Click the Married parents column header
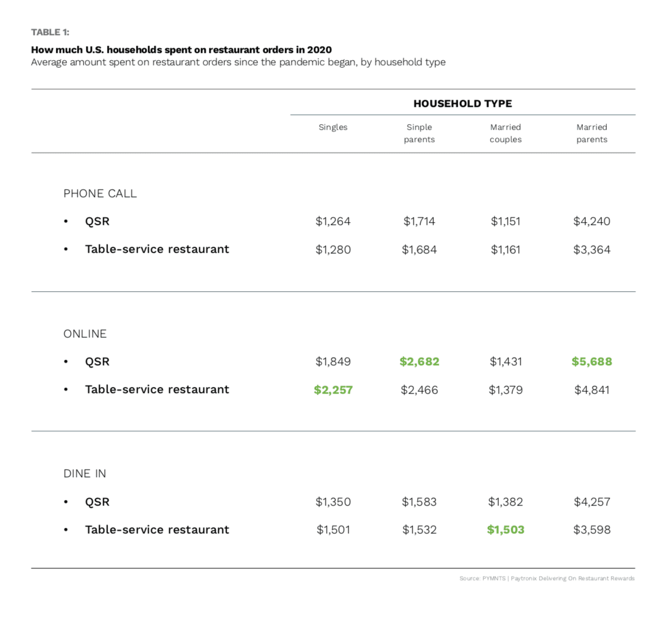672x633 pixels. tap(592, 134)
